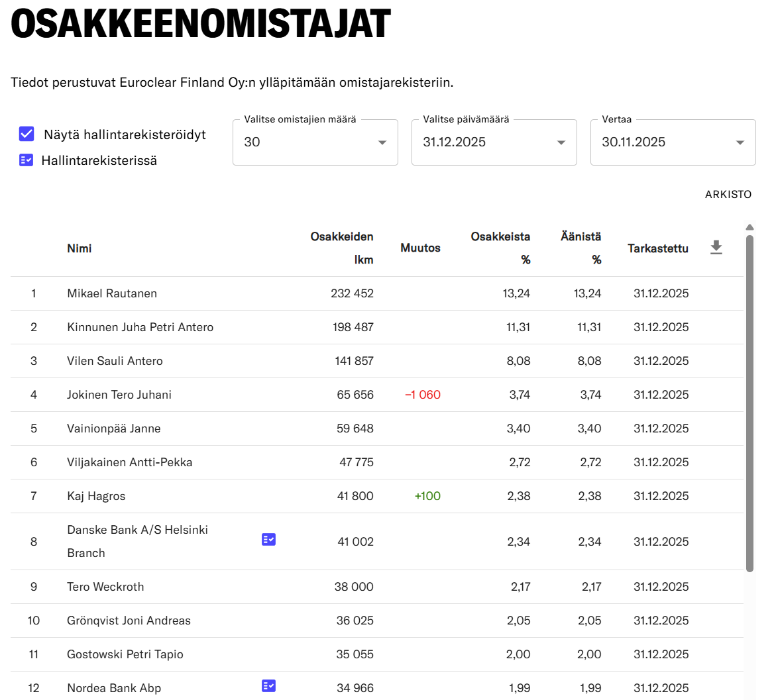Open the ARKISTO archive link
This screenshot has width=774, height=700.
click(x=728, y=195)
